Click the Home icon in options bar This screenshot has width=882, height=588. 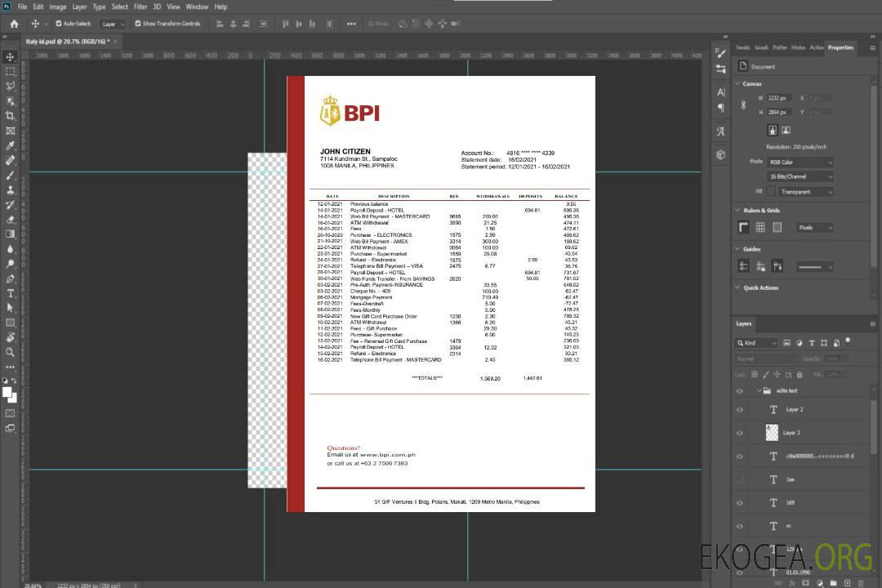pyautogui.click(x=14, y=24)
